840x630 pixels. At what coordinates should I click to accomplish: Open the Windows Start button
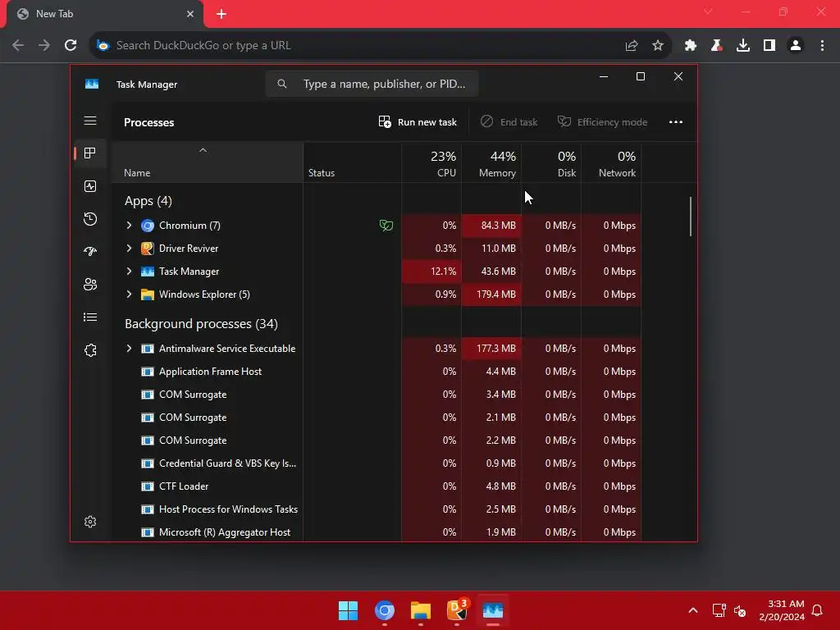348,610
